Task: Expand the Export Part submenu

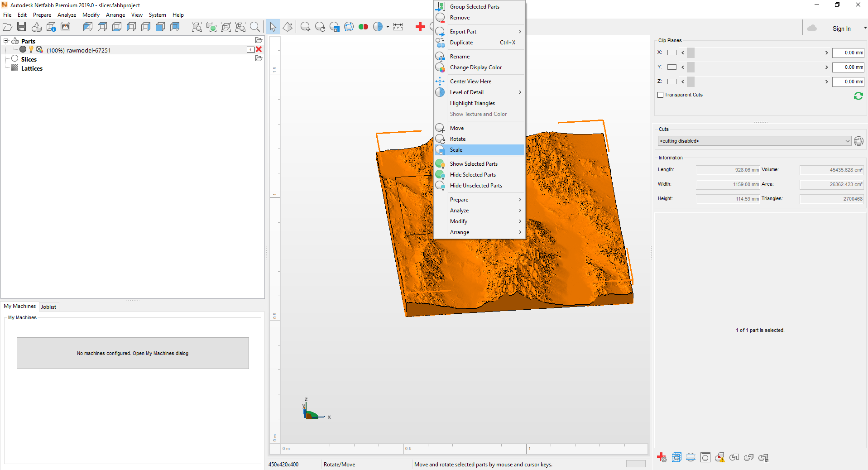Action: pyautogui.click(x=480, y=32)
